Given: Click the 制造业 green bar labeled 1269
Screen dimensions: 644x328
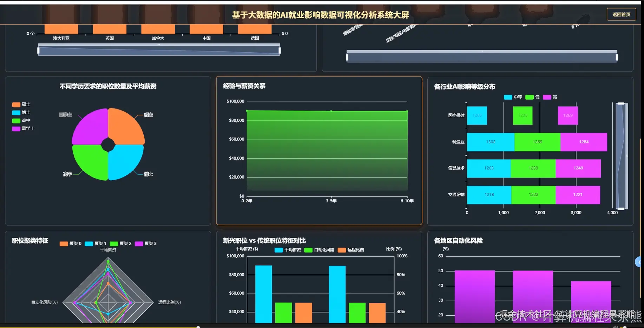Looking at the screenshot, I should coord(537,142).
